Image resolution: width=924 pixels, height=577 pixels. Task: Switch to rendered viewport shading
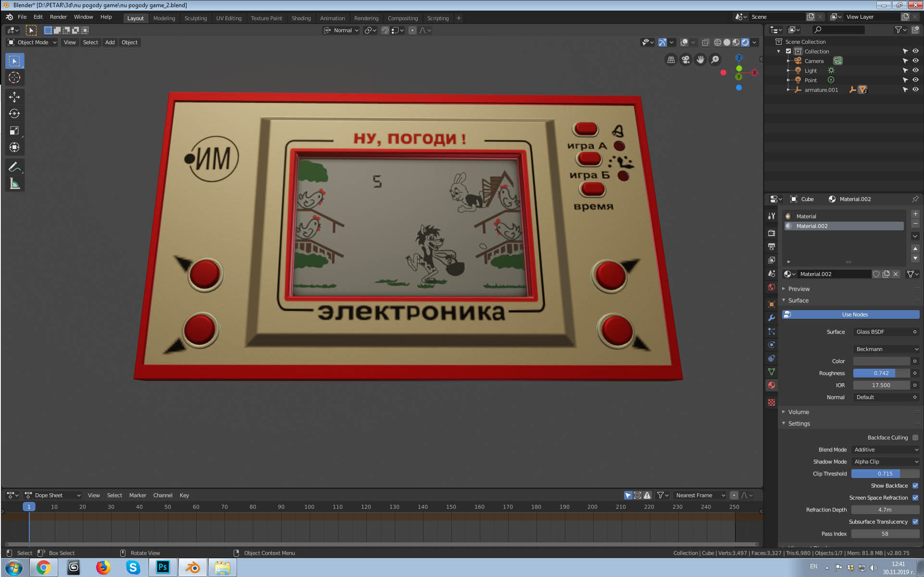point(745,42)
